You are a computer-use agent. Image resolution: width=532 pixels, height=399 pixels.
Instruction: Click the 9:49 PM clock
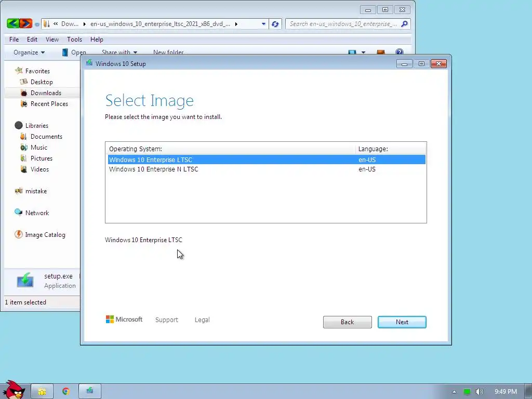pyautogui.click(x=506, y=392)
